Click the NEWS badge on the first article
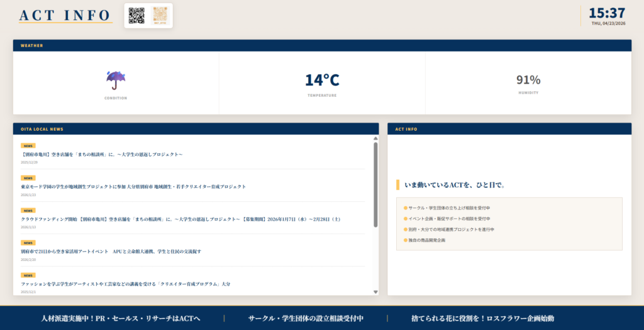This screenshot has height=330, width=644. 28,145
